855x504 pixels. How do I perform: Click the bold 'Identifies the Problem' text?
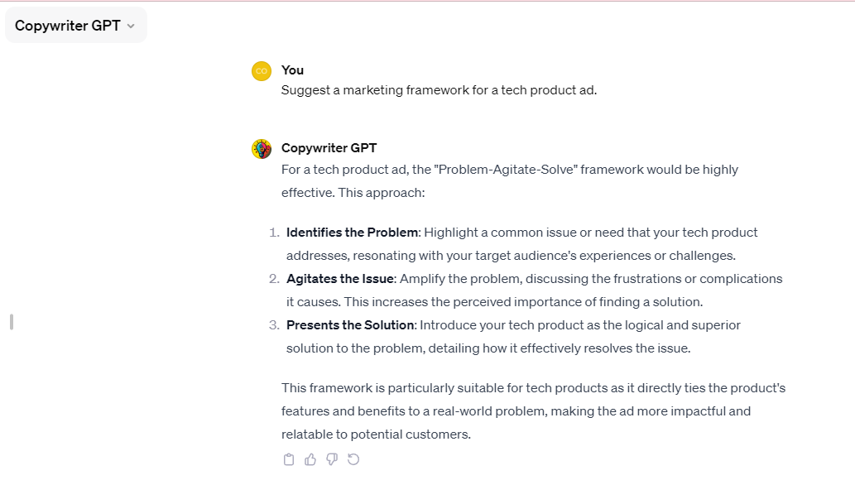(x=351, y=233)
